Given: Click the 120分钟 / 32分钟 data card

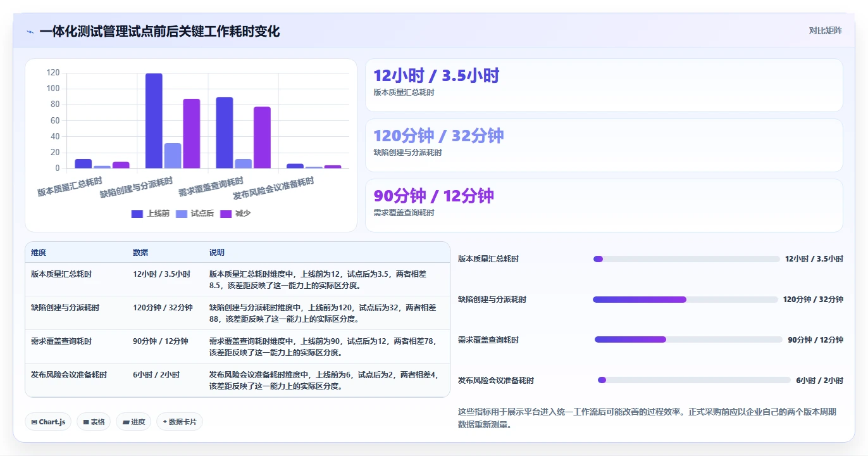Looking at the screenshot, I should 604,146.
